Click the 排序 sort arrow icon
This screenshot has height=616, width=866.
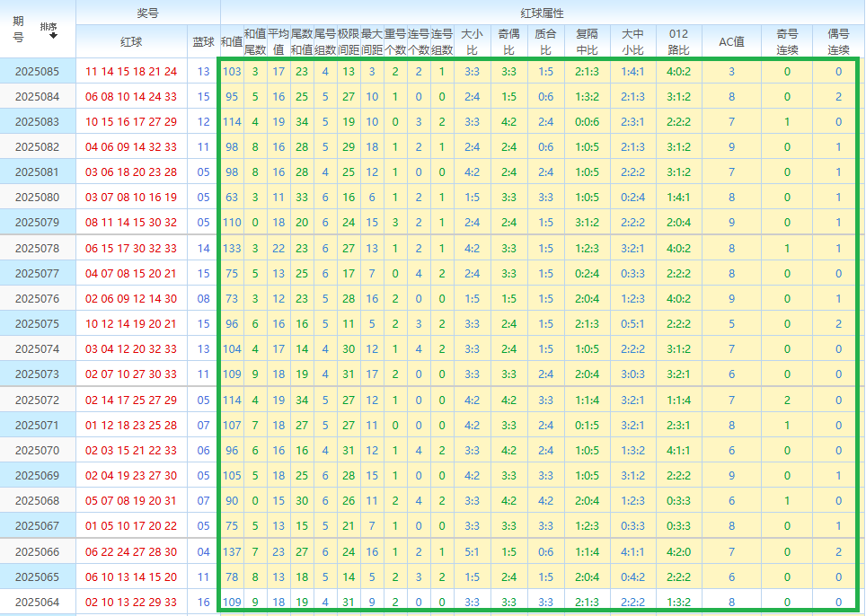point(53,34)
